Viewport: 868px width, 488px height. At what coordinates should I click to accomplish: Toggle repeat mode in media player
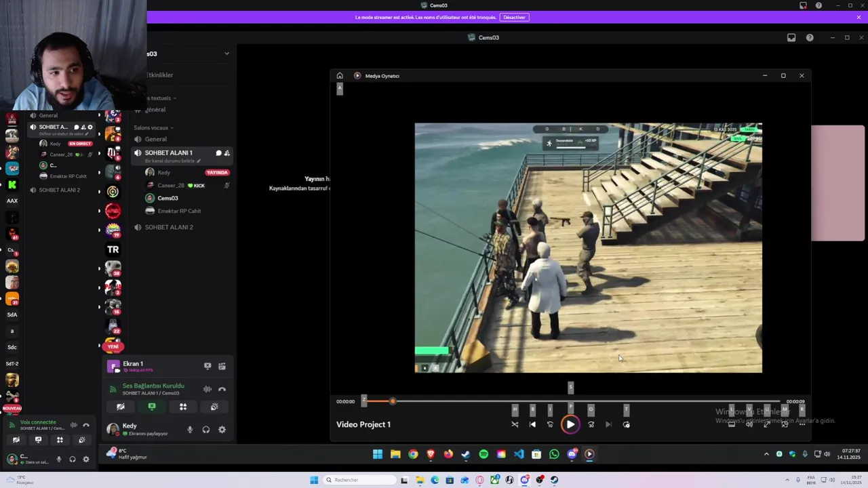click(x=626, y=424)
